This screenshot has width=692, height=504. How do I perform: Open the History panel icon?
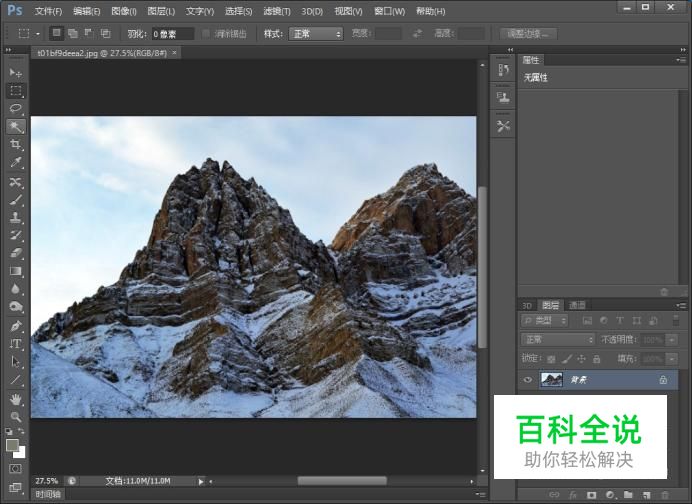(x=503, y=70)
